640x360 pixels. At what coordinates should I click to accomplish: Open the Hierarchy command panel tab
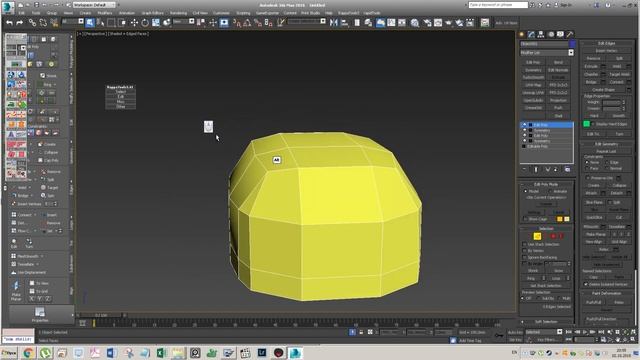point(540,34)
